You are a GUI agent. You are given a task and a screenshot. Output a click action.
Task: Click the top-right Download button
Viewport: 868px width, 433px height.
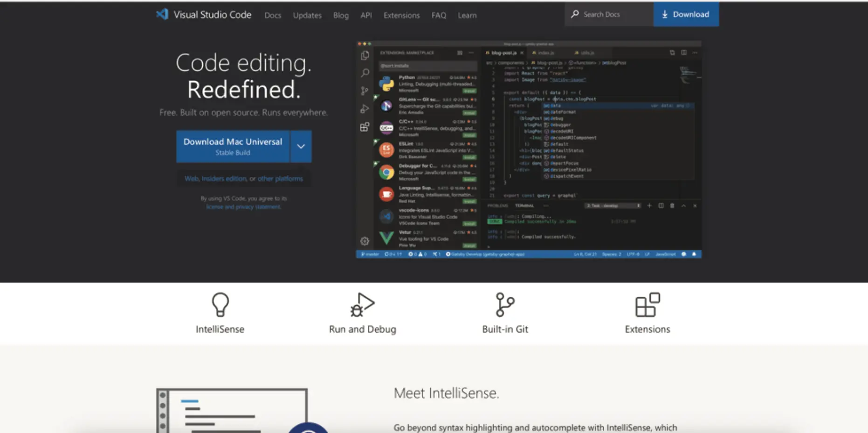[686, 14]
